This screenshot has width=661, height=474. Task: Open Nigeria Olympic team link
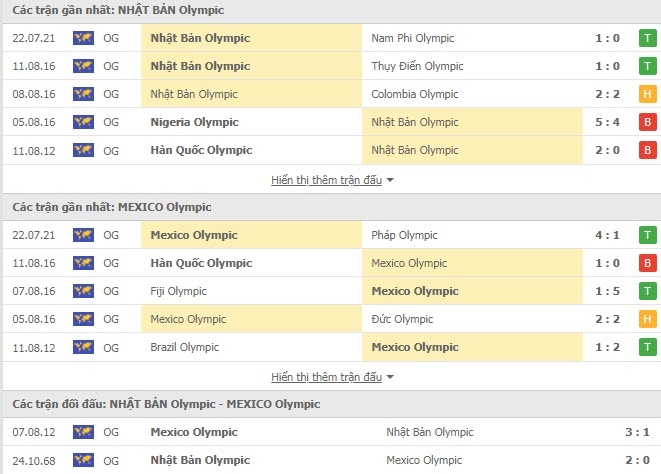pyautogui.click(x=194, y=122)
